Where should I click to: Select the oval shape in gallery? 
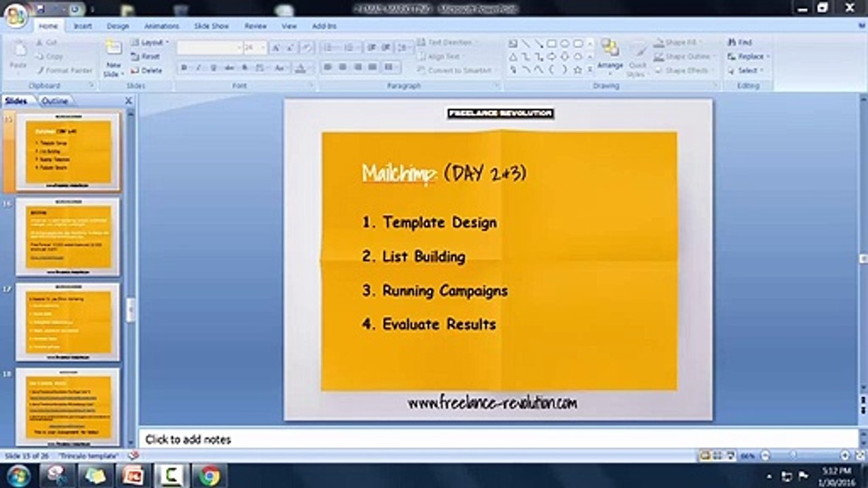(564, 43)
